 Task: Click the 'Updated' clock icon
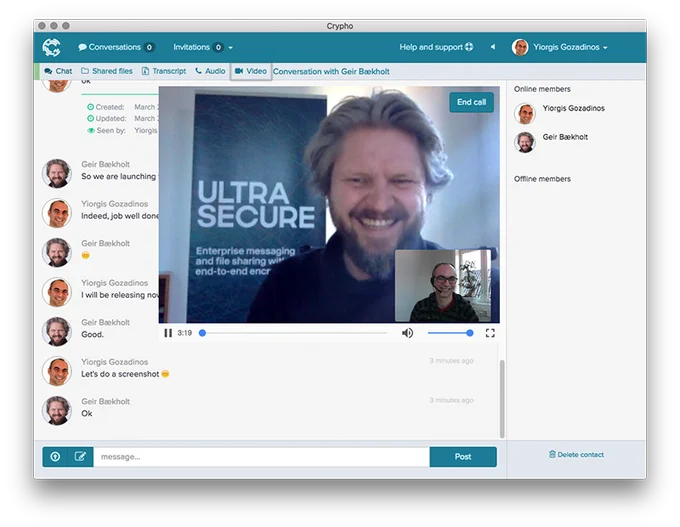pyautogui.click(x=91, y=118)
